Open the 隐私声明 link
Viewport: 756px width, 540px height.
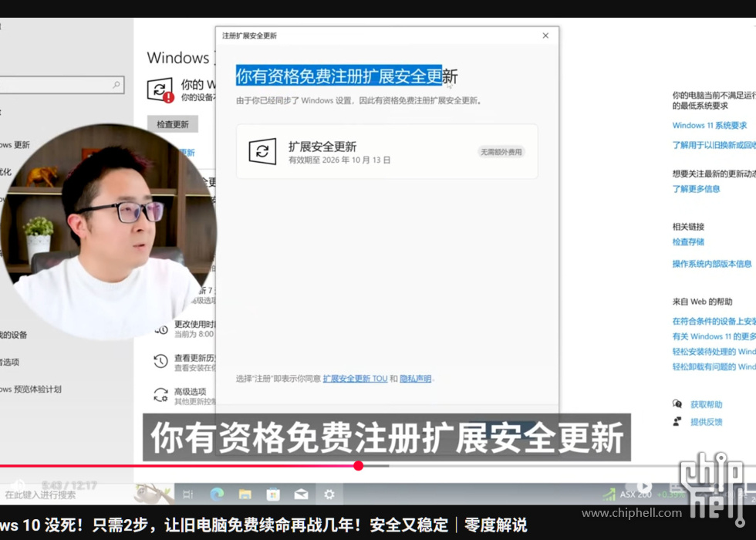(x=416, y=379)
